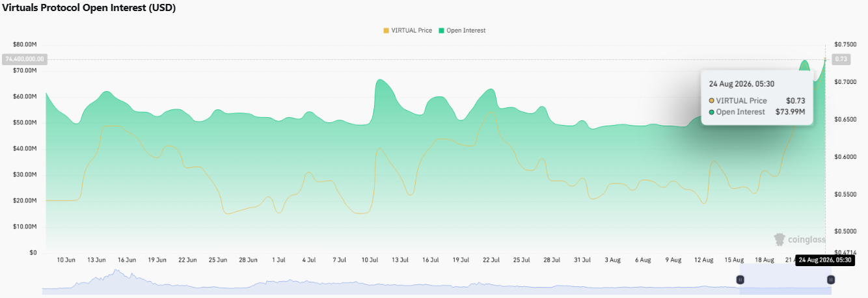
Task: Click the 15 Aug date label
Action: [x=733, y=260]
